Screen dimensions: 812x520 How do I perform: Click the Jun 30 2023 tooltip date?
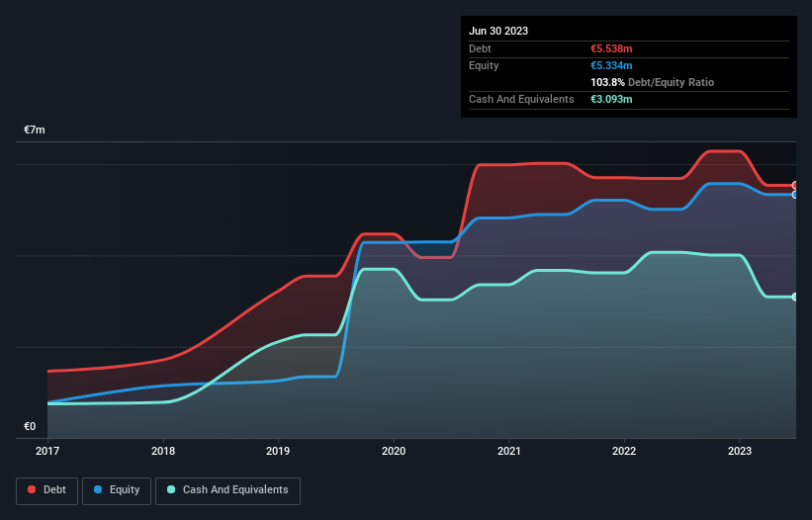click(498, 31)
